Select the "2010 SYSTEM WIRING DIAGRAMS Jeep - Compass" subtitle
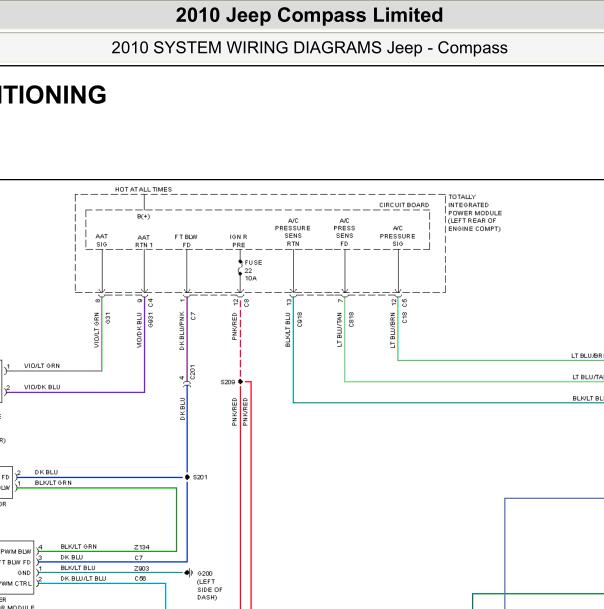Screen dimensions: 604x609 pos(309,48)
